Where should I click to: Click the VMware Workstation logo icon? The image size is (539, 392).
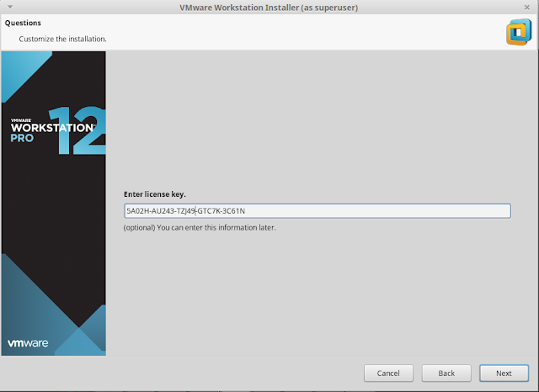click(519, 32)
